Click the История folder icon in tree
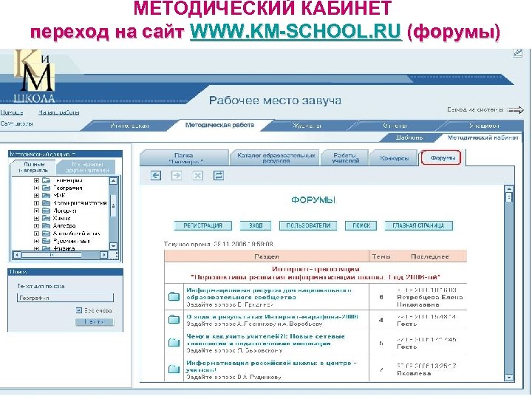 [x=46, y=211]
